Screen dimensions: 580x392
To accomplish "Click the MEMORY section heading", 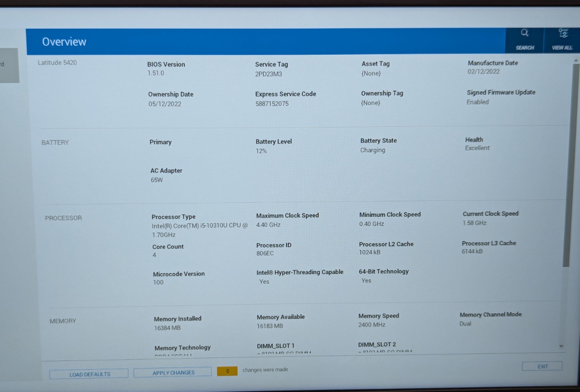I will (63, 321).
